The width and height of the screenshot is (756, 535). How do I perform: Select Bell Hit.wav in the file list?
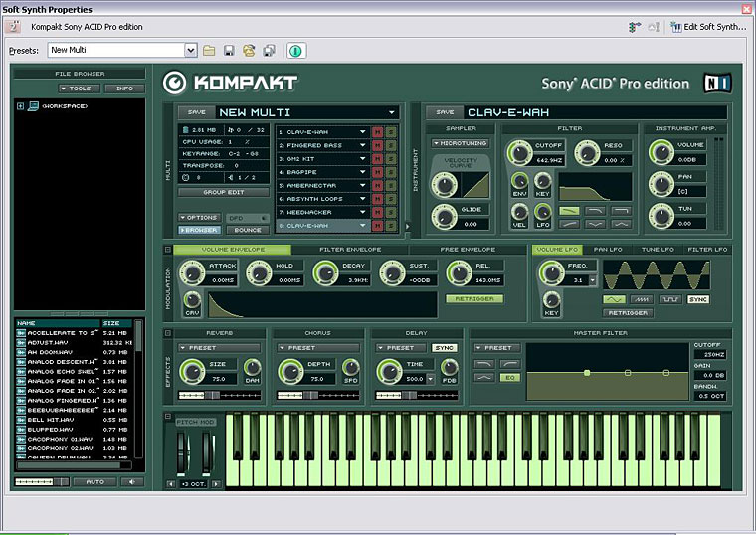[74, 420]
